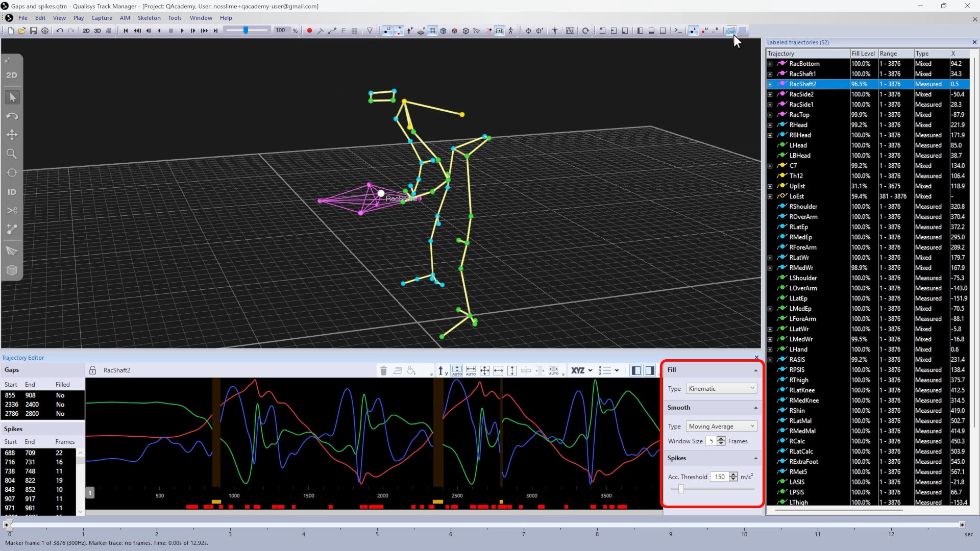Click the red record capture button
980x551 pixels.
click(309, 31)
